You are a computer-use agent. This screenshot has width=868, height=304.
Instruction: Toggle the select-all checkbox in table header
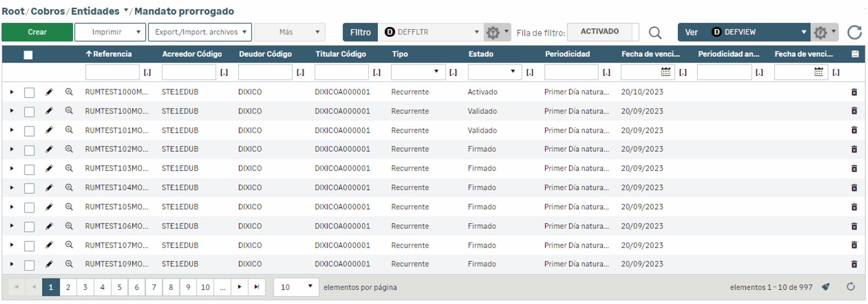pyautogui.click(x=28, y=55)
